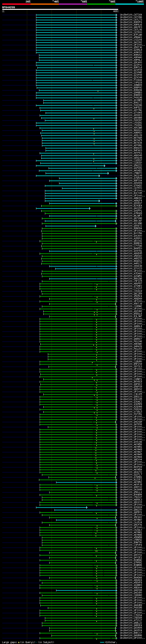Select the UniRef100_P49198 label
146x644 pixels.
tap(131, 98)
